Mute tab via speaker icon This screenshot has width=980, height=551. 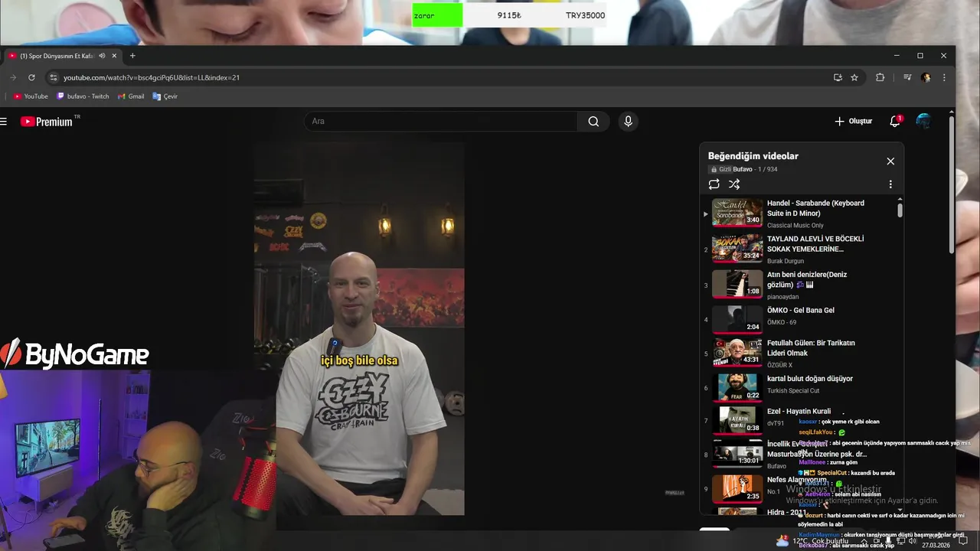102,56
